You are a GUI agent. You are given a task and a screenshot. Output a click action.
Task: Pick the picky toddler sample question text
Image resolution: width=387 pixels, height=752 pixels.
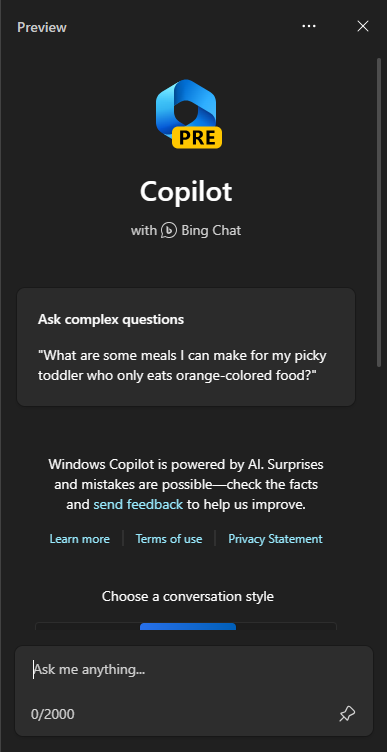coord(182,365)
